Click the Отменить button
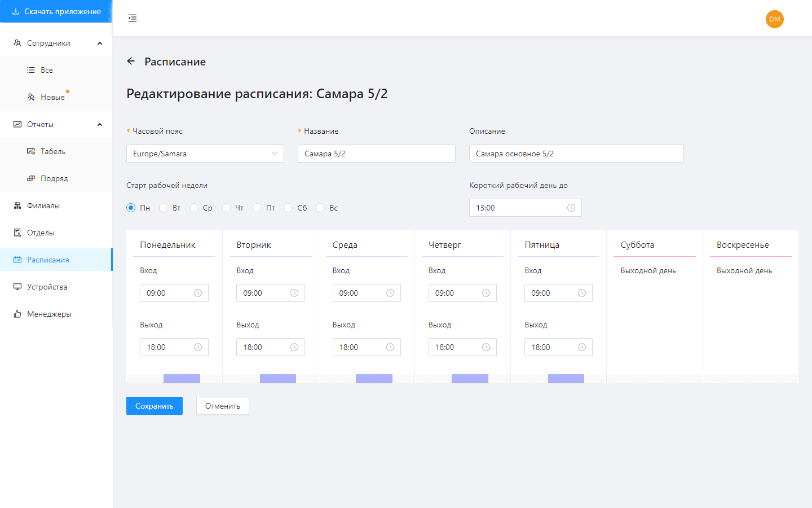Viewport: 812px width, 508px height. 223,406
